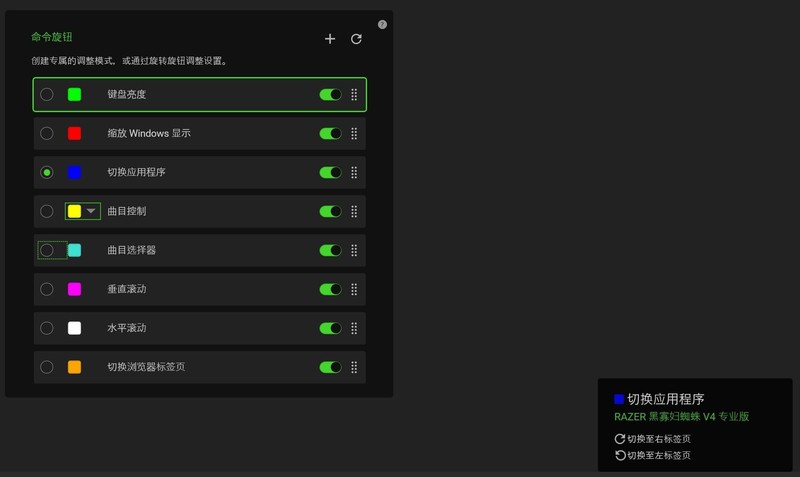Image resolution: width=800 pixels, height=477 pixels.
Task: Open the help question mark icon
Action: [x=382, y=24]
